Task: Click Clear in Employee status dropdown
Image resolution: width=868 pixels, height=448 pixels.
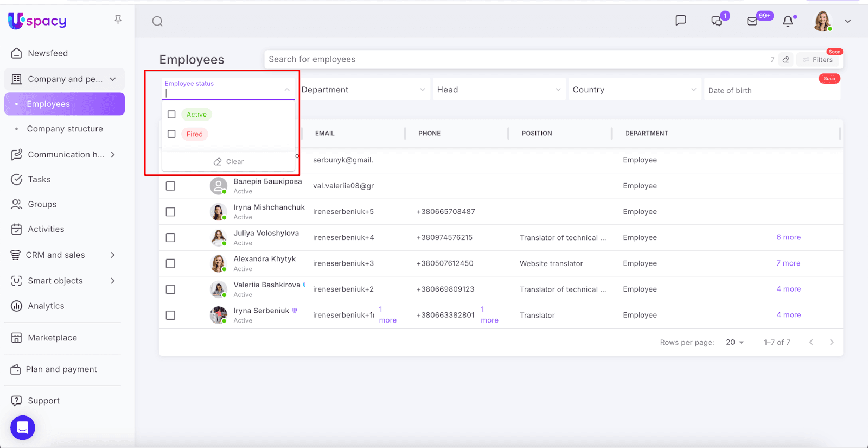Action: click(x=228, y=162)
